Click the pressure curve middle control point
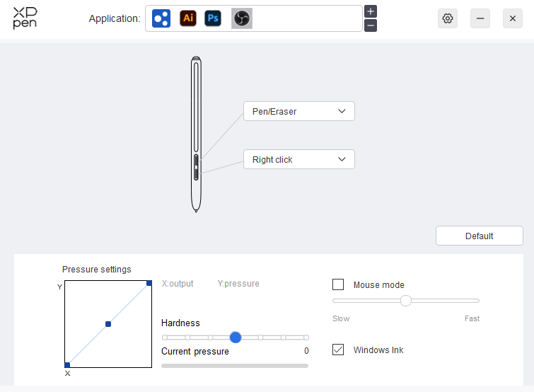 tap(108, 324)
